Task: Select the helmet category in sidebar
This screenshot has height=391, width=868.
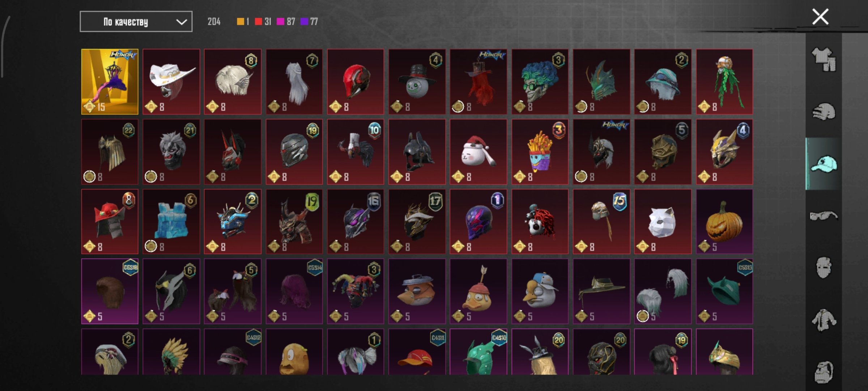Action: pyautogui.click(x=824, y=112)
